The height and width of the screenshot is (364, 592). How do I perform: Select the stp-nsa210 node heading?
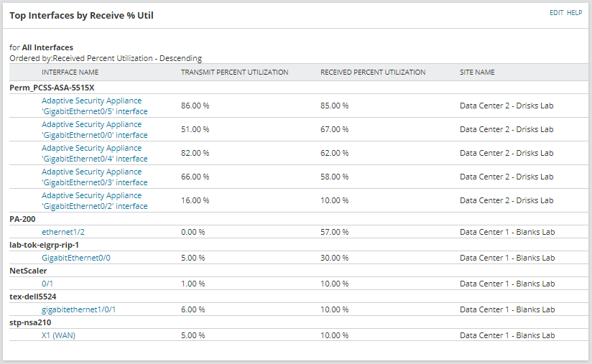[30, 322]
